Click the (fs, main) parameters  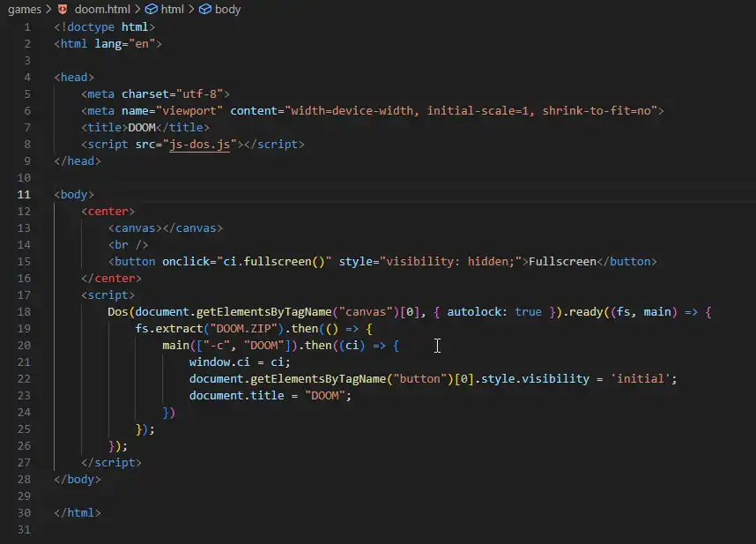(644, 312)
